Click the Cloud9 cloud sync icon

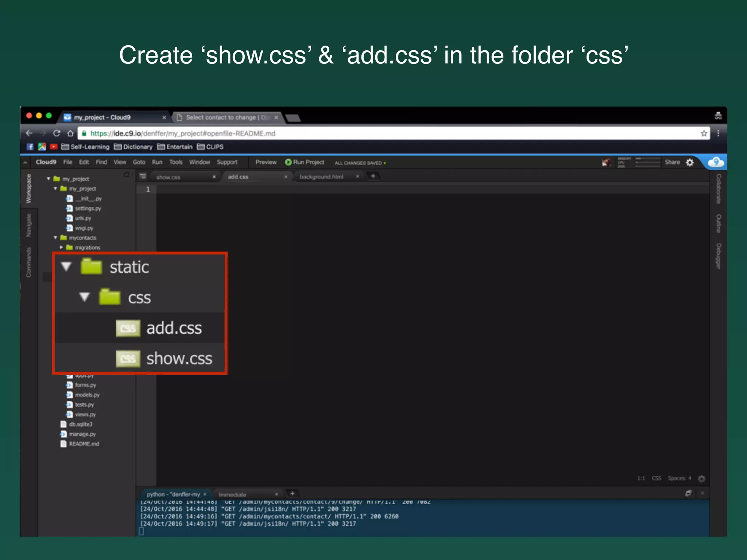[x=716, y=162]
